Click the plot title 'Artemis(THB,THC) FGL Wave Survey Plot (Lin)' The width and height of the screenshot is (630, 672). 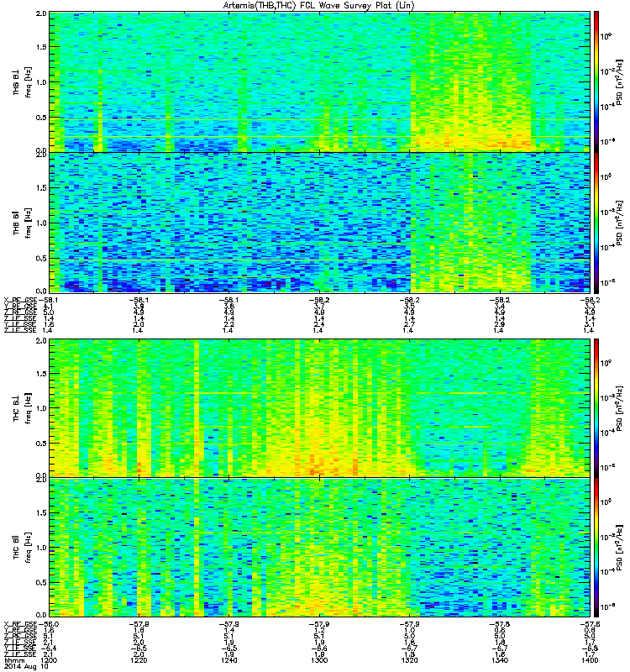319,6
